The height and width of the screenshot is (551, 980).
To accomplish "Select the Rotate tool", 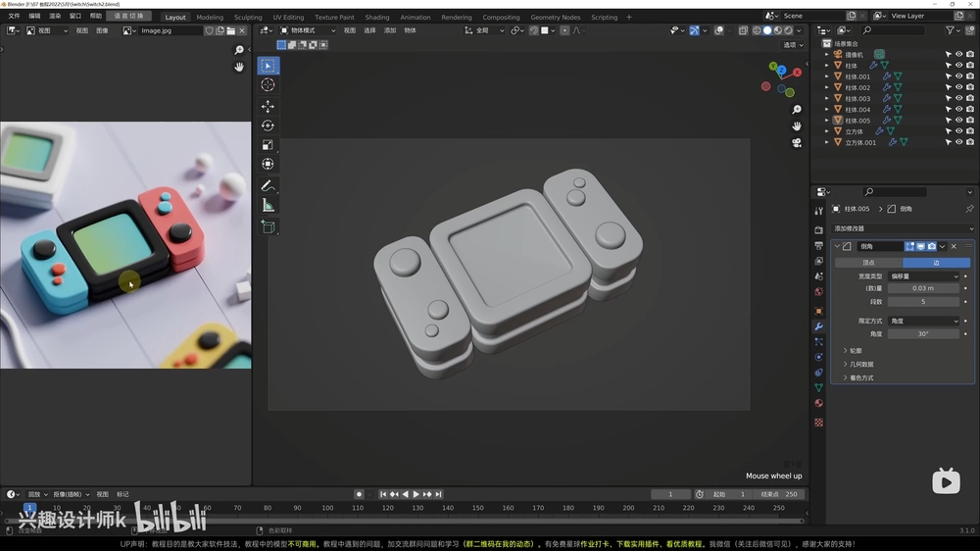I will 269,125.
